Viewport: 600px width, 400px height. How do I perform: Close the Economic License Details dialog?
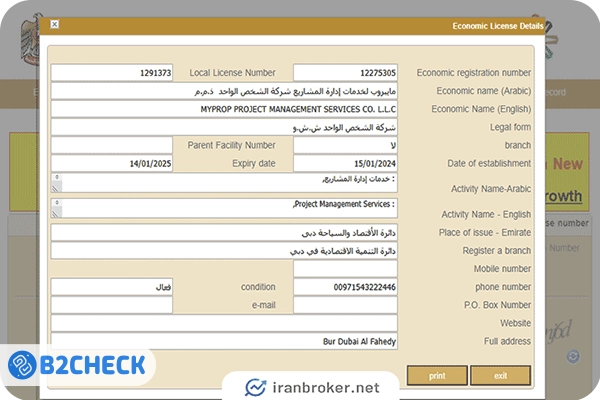pos(54,24)
